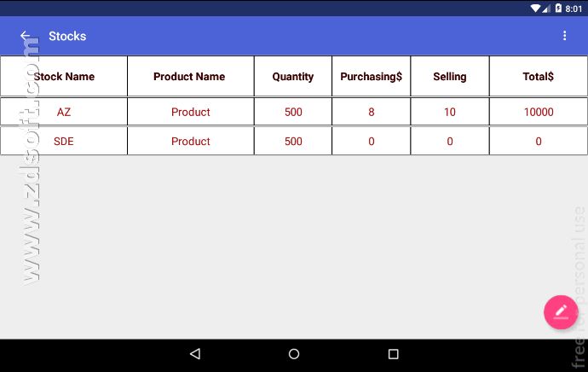Screen dimensions: 588x372
Task: Click the Product Name column header
Action: 189,77
